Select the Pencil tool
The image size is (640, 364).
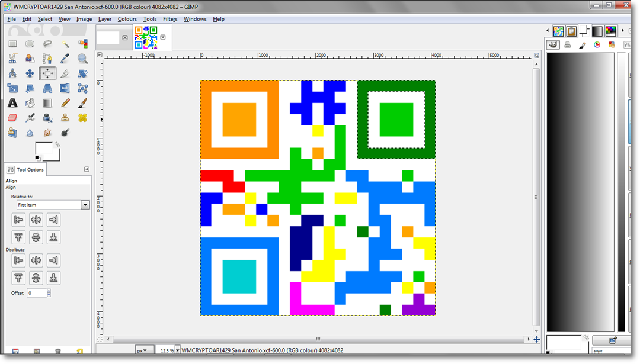[x=65, y=103]
